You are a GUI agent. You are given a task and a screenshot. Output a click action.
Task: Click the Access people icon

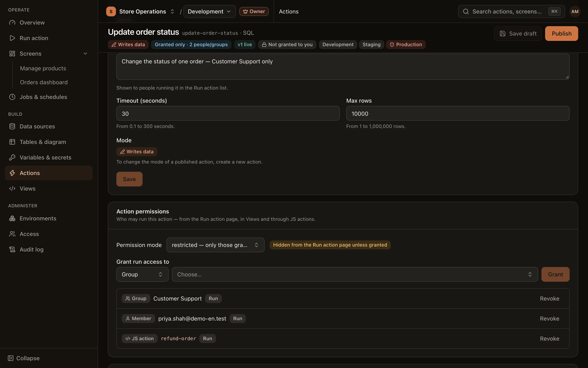click(12, 234)
